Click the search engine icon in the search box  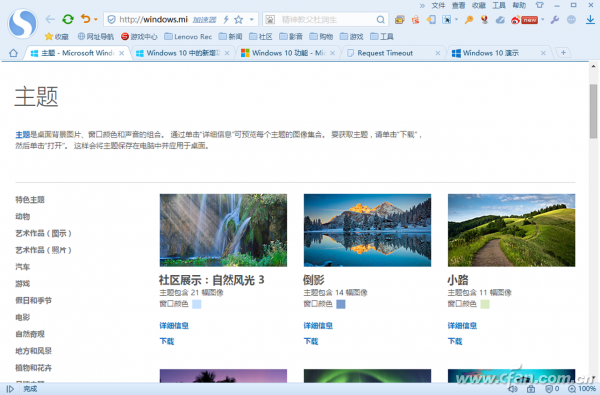270,19
